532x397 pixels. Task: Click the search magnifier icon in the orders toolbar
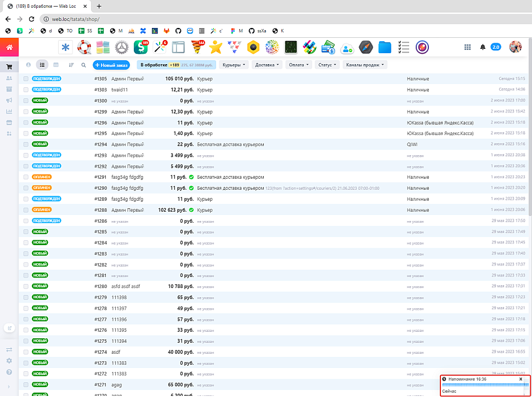point(84,65)
